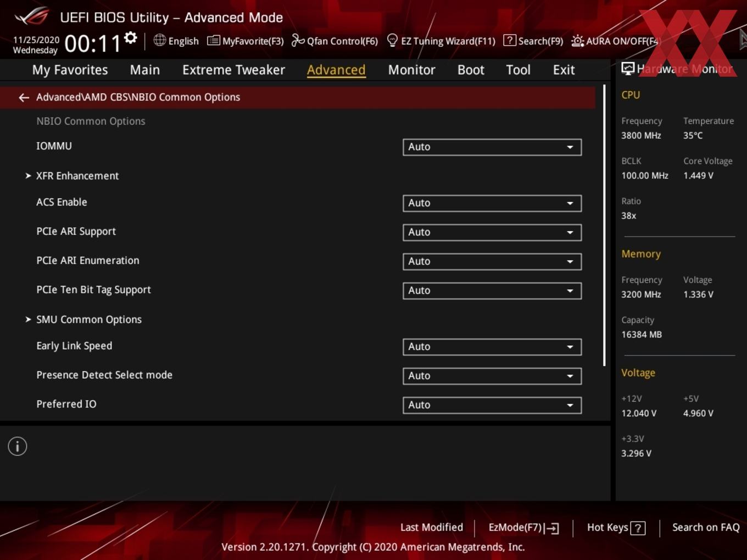Image resolution: width=747 pixels, height=560 pixels.
Task: Click the breadcrumb path text
Action: 138,97
